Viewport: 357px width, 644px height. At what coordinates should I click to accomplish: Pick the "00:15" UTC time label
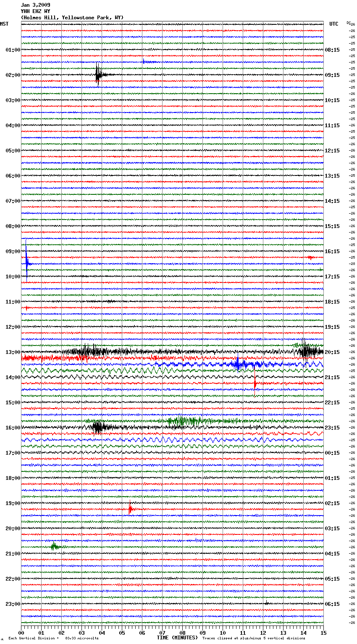pos(332,453)
